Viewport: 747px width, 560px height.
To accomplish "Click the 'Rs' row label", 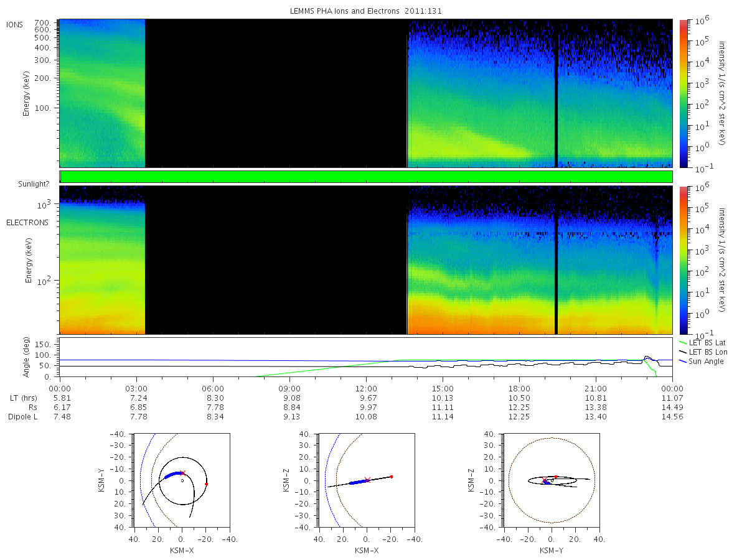I will (32, 407).
